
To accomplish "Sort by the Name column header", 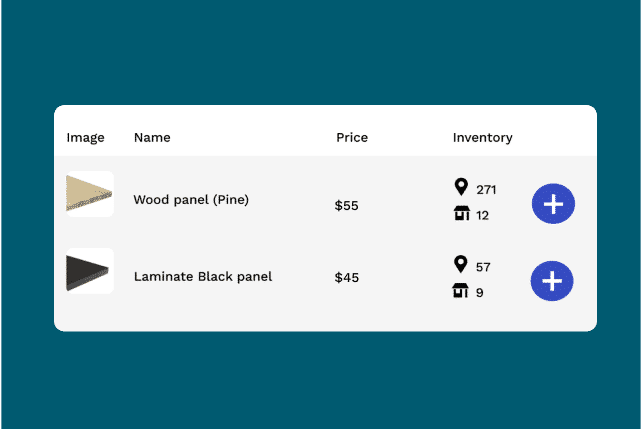I will click(152, 137).
